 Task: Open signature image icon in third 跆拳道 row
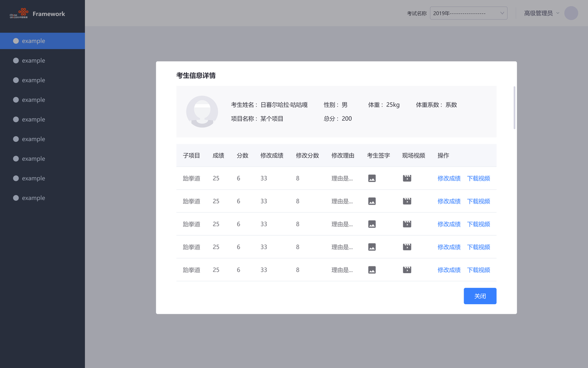pyautogui.click(x=372, y=224)
